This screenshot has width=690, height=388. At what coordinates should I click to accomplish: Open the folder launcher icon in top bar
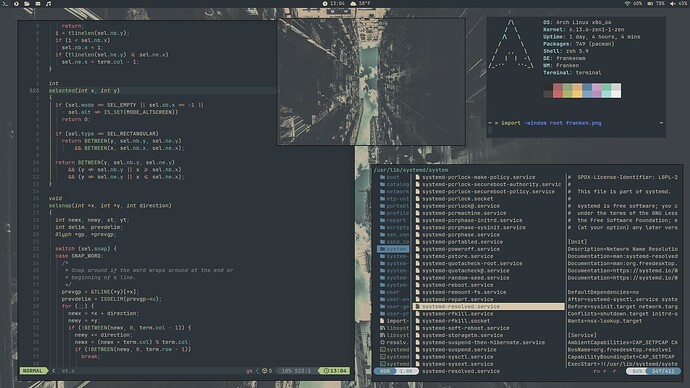click(x=27, y=4)
